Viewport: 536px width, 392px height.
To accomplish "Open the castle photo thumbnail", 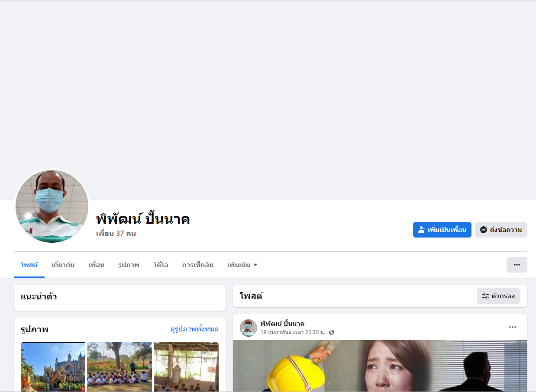I will [x=53, y=367].
